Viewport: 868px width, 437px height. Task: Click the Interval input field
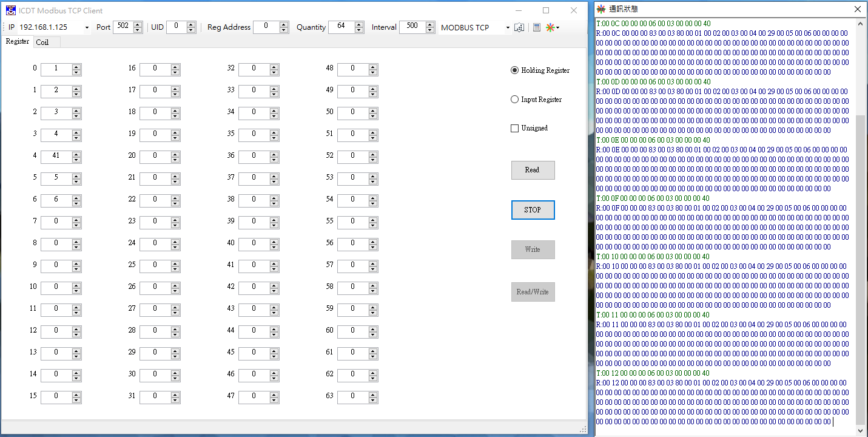coord(412,27)
